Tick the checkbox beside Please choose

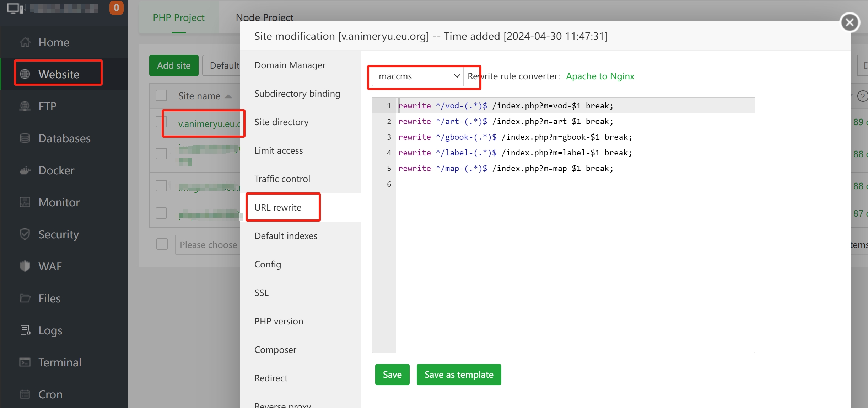pos(162,244)
